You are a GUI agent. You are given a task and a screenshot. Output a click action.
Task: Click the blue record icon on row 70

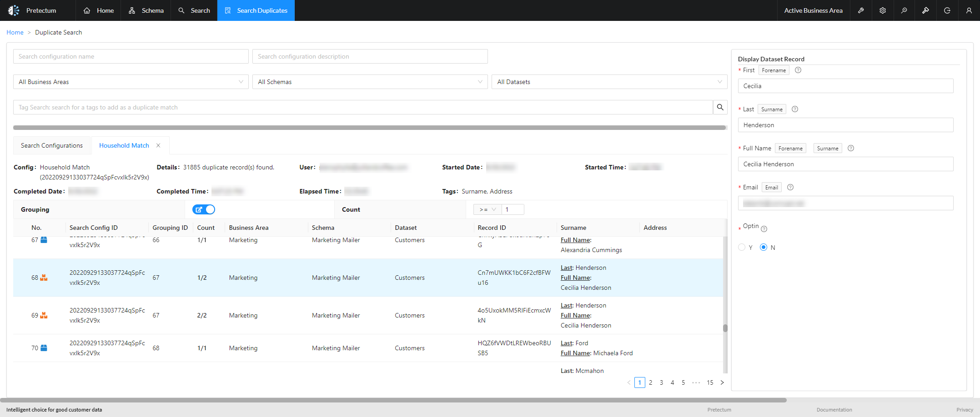point(44,348)
